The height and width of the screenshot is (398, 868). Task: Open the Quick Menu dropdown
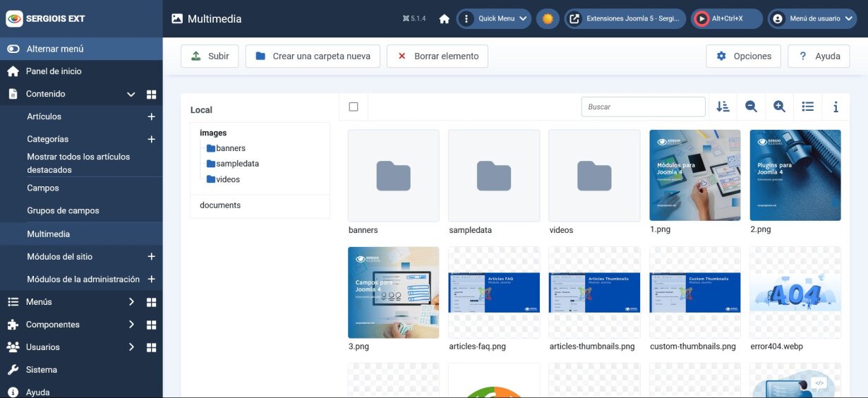(494, 19)
